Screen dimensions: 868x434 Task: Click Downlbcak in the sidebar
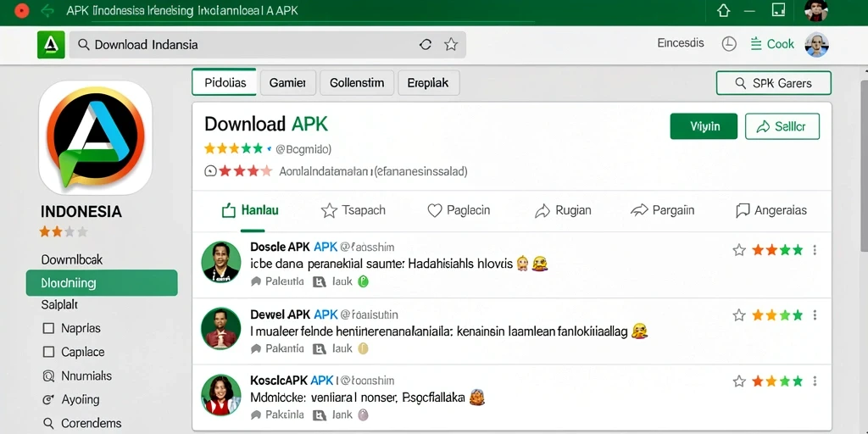tap(72, 259)
